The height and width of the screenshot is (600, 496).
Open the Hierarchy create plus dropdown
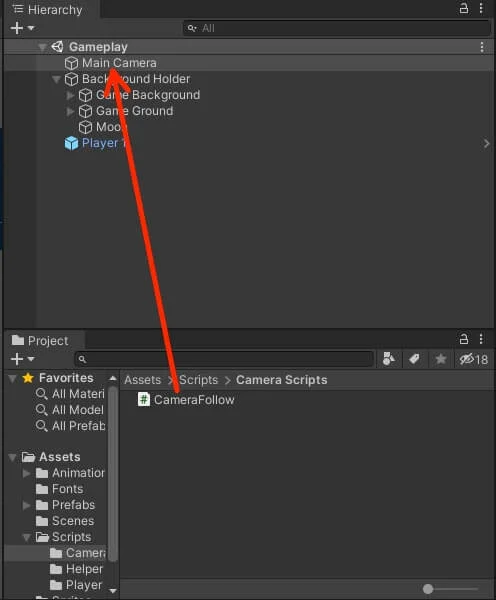click(22, 28)
